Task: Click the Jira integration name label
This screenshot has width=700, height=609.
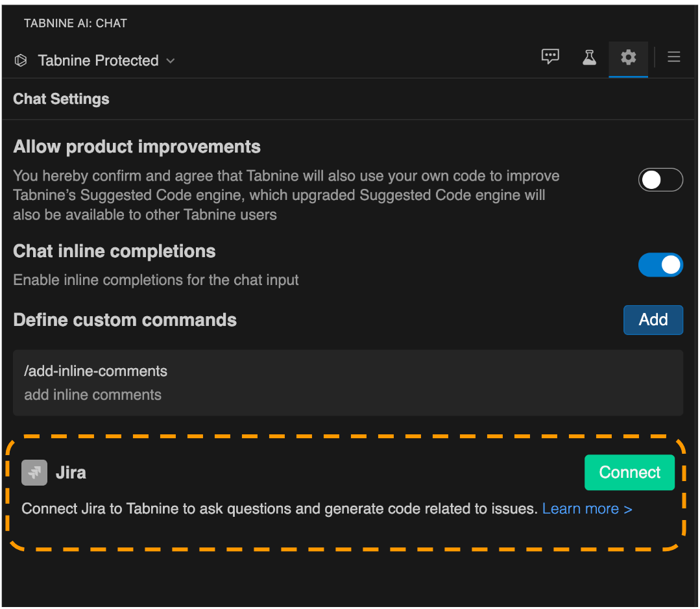Action: 71,473
